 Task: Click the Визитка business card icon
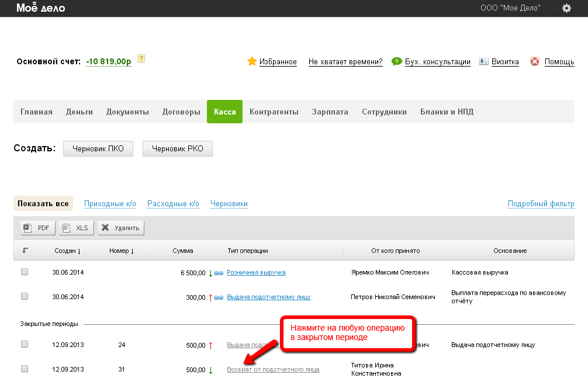[x=483, y=61]
